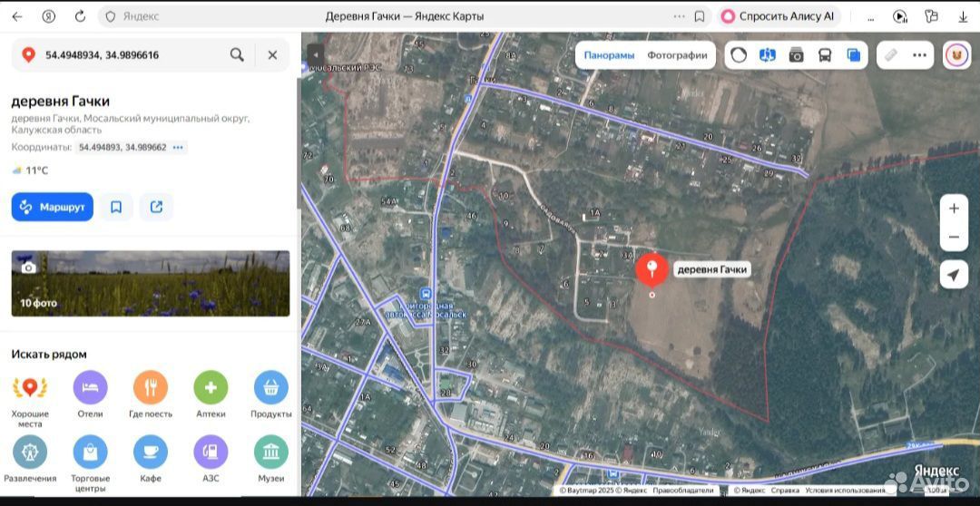Toggle the photos camera layer icon
980x506 pixels.
pos(797,55)
